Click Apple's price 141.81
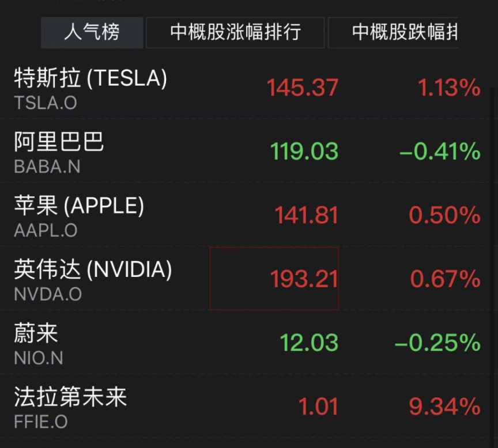Image resolution: width=498 pixels, height=448 pixels. pyautogui.click(x=306, y=215)
